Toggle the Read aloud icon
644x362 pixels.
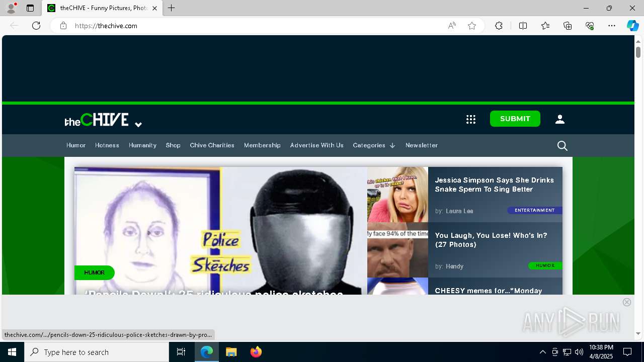pos(452,26)
